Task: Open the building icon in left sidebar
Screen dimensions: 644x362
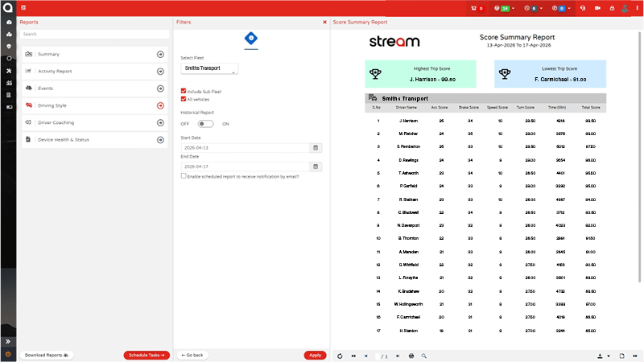Action: [x=9, y=95]
